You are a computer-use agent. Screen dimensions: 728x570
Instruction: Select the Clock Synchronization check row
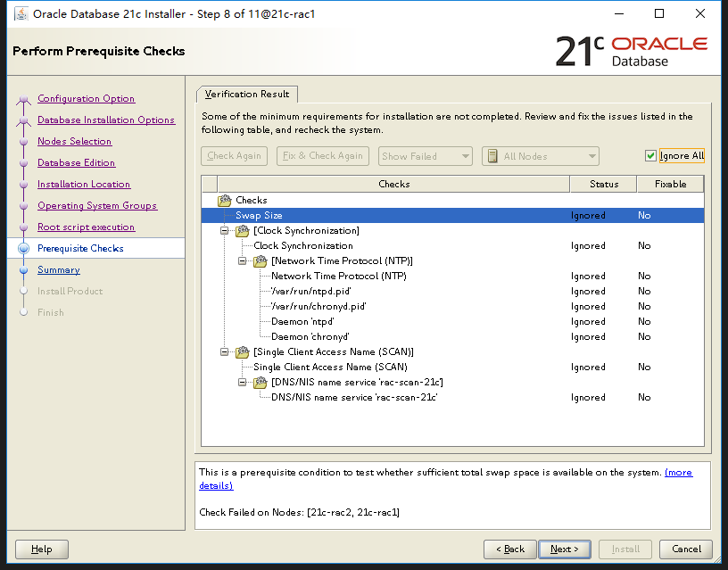coord(452,245)
